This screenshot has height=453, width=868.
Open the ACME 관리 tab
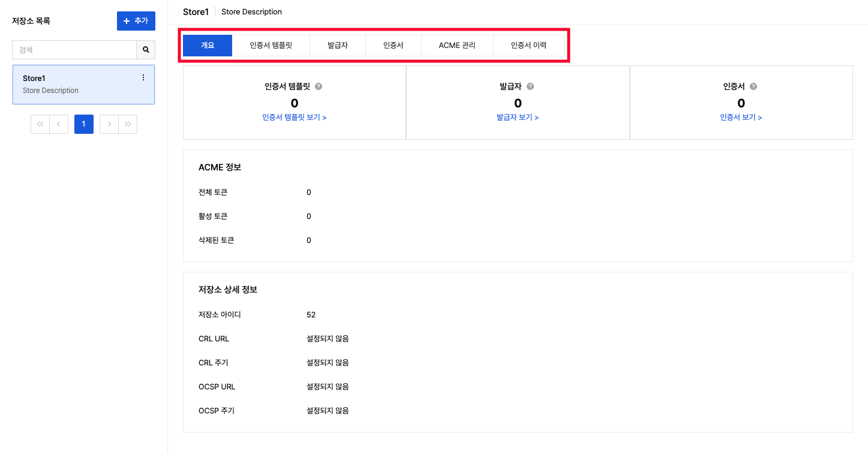tap(457, 45)
